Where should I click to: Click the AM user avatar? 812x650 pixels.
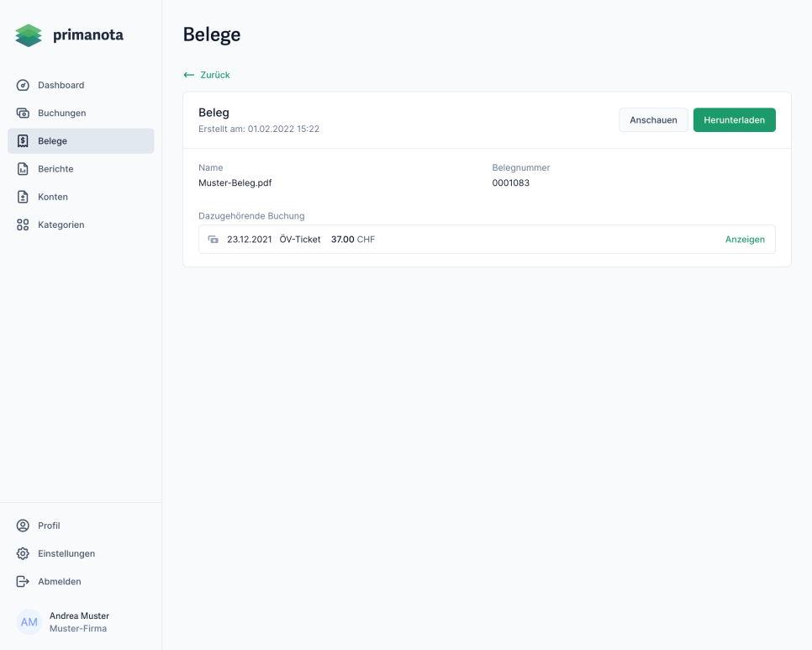(29, 622)
